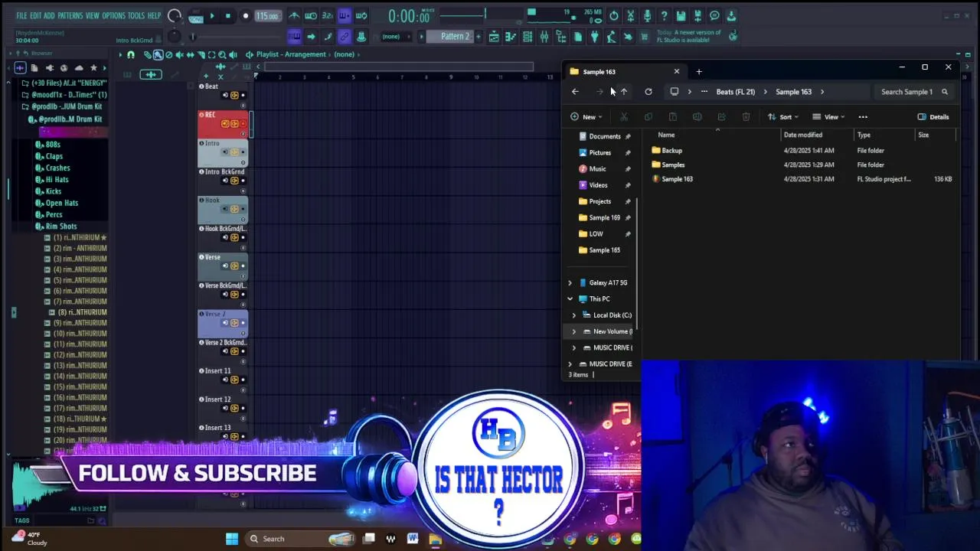Viewport: 980px width, 551px height.
Task: Toggle the 3-2-1 countdown before recording
Action: [x=327, y=15]
